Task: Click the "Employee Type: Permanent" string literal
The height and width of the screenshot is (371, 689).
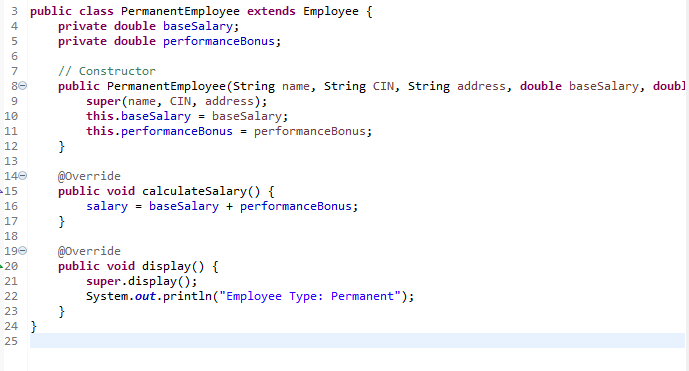Action: [x=310, y=297]
